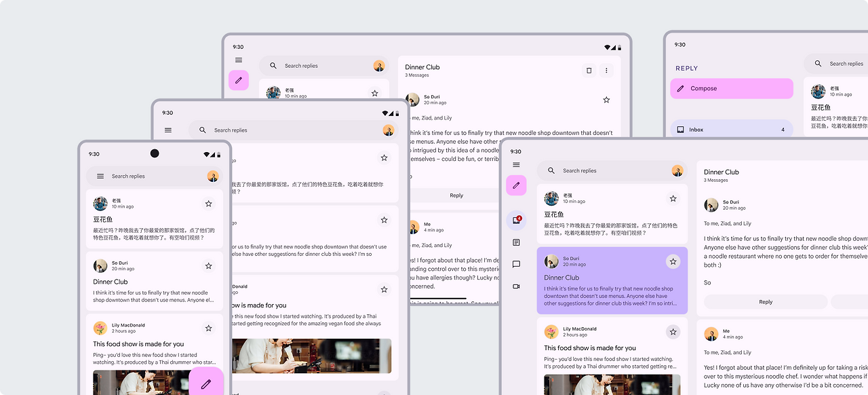Click the Search replies field on the phone
This screenshot has height=395, width=868.
(155, 176)
